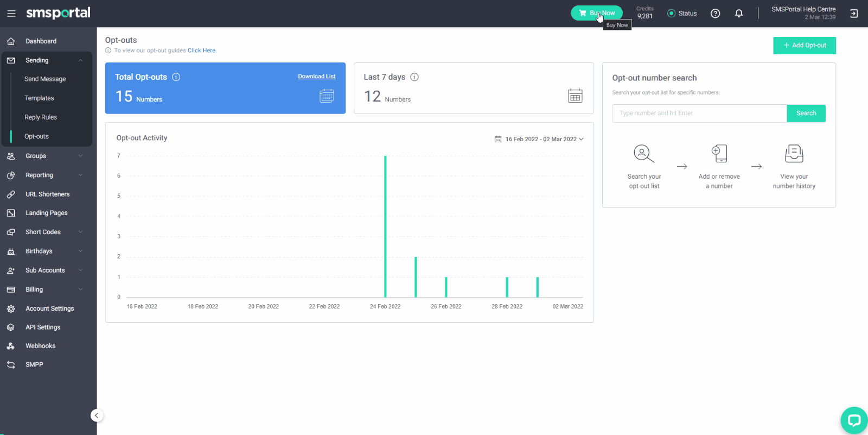The height and width of the screenshot is (435, 868).
Task: Focus the opt-out number search field
Action: [x=700, y=114]
